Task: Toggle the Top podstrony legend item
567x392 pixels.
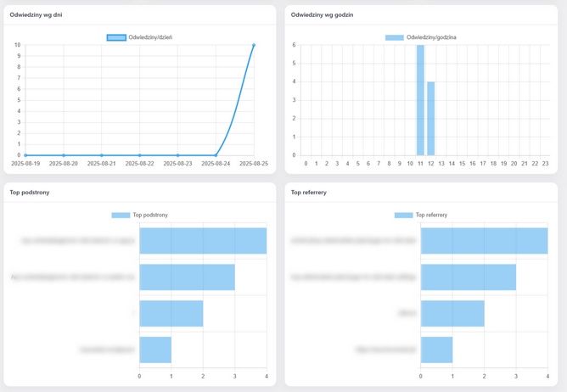Action: tap(139, 215)
